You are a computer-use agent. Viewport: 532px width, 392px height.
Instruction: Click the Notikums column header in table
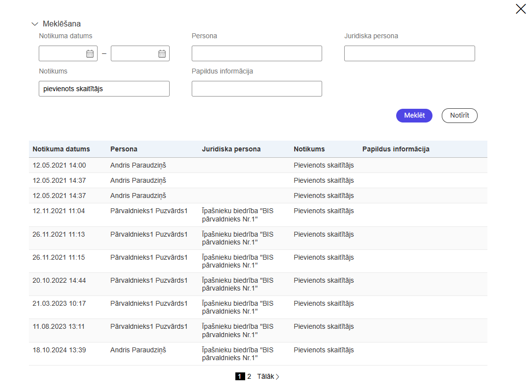coord(309,149)
